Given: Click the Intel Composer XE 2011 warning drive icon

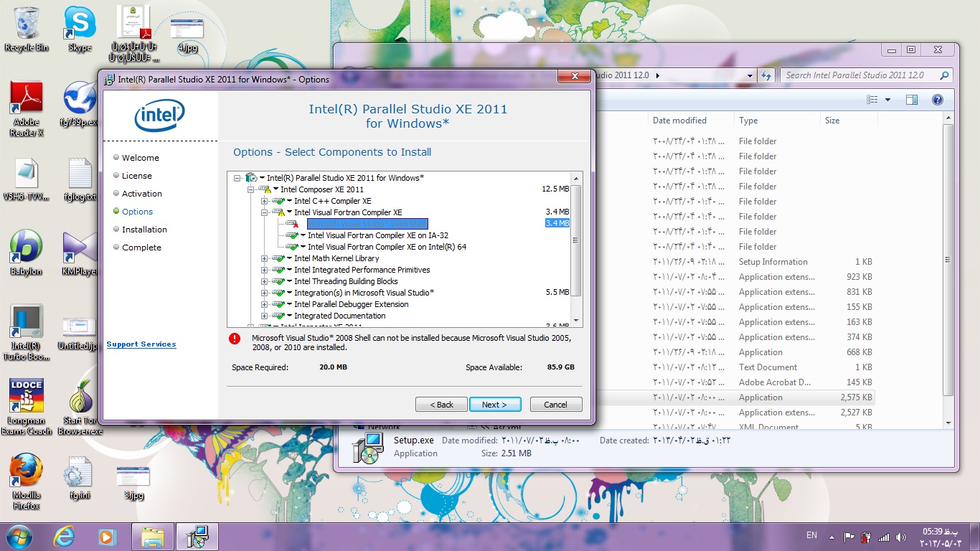Looking at the screenshot, I should pyautogui.click(x=265, y=189).
